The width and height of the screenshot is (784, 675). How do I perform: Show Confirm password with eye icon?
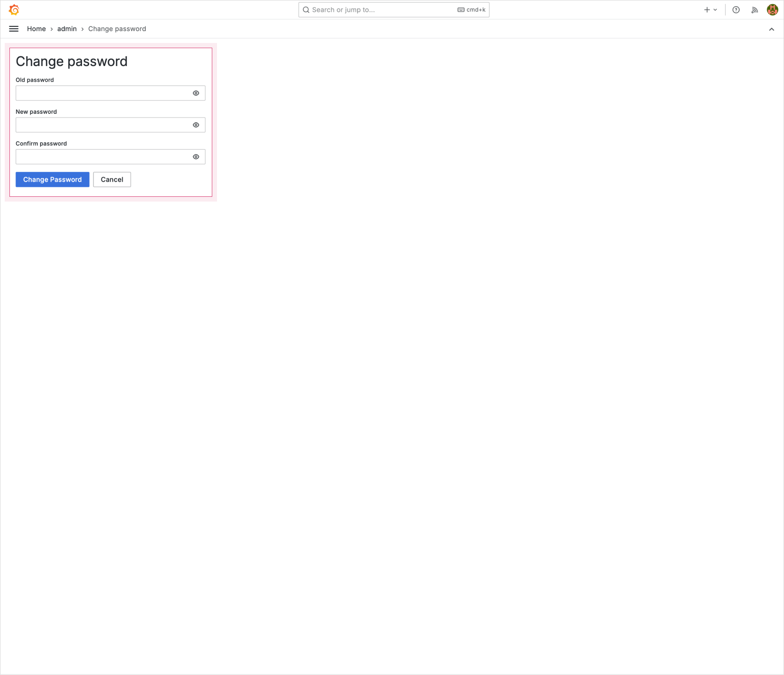pos(196,157)
